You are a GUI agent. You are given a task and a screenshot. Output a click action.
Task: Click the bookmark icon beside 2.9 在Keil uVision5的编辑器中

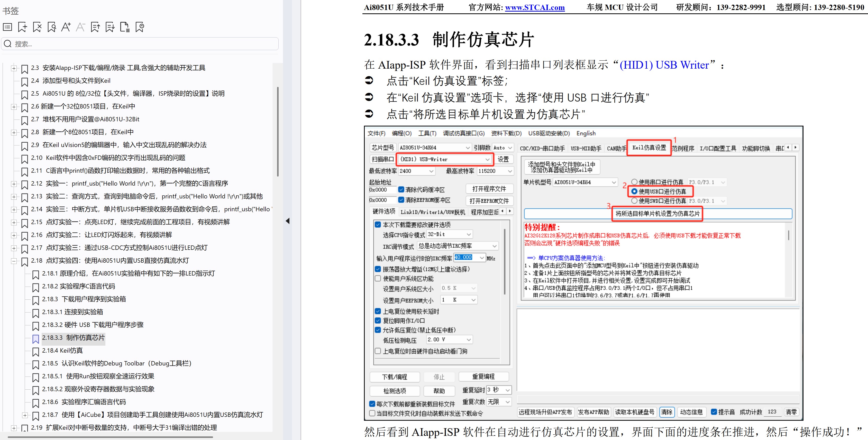(25, 146)
